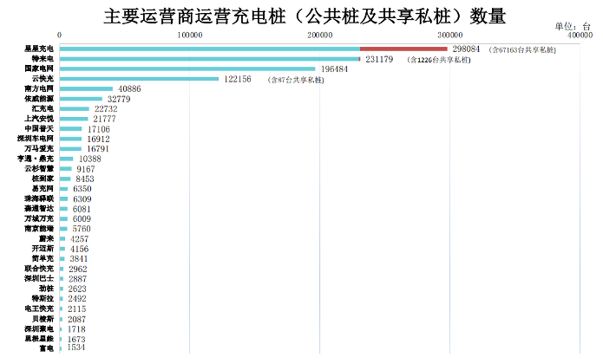Select the value 6350
603x364 pixels.
pos(82,189)
